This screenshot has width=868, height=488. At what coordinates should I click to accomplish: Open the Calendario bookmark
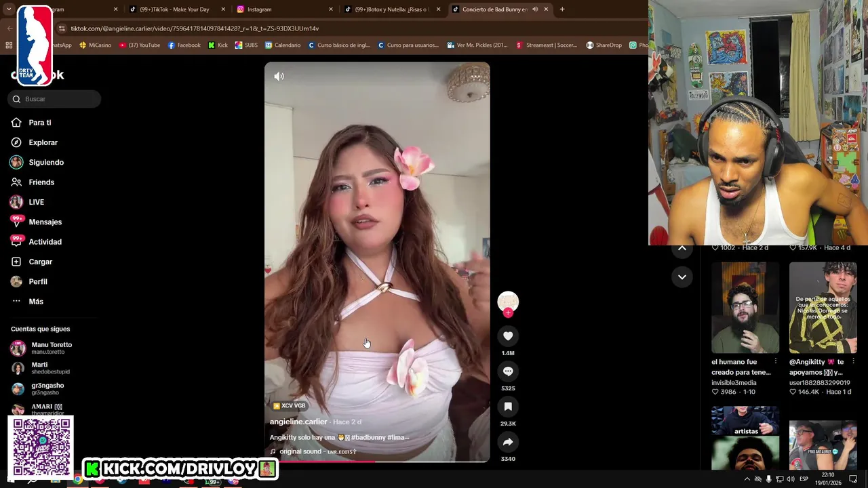pos(283,45)
